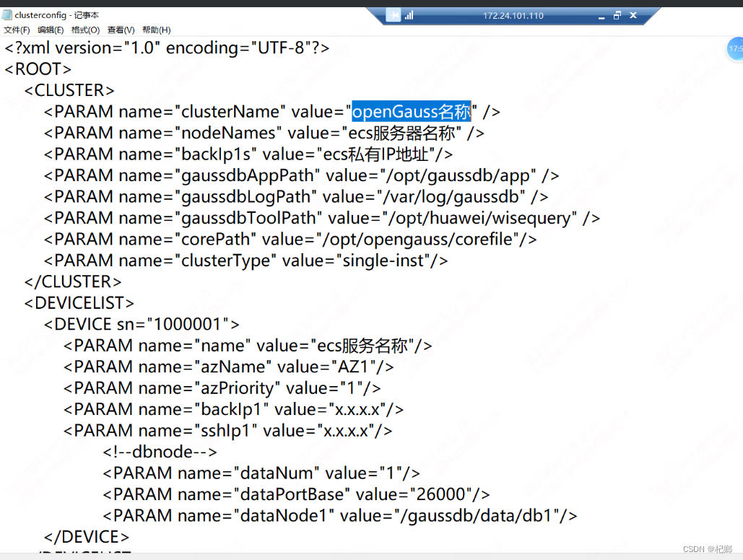The width and height of the screenshot is (743, 560).
Task: Click the opening DEVICELIST tag line
Action: point(79,303)
